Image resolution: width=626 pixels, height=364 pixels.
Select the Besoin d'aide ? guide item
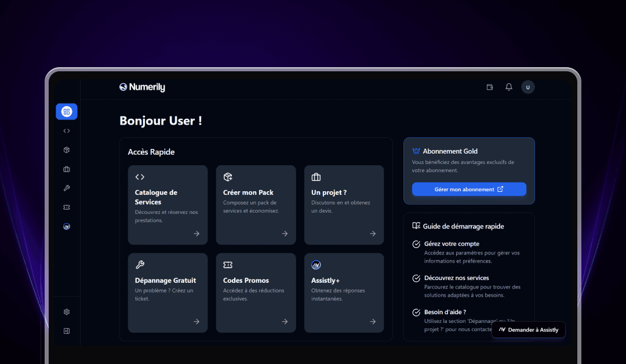pyautogui.click(x=469, y=321)
